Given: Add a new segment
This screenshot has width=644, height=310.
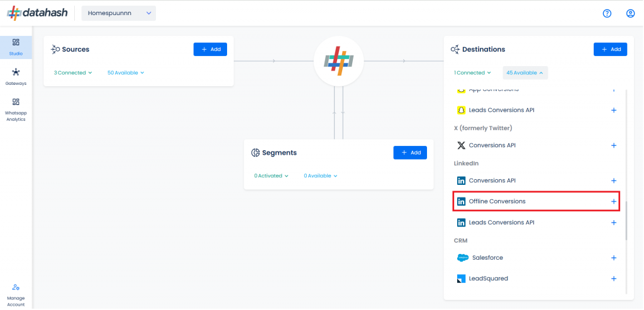Looking at the screenshot, I should pos(410,153).
